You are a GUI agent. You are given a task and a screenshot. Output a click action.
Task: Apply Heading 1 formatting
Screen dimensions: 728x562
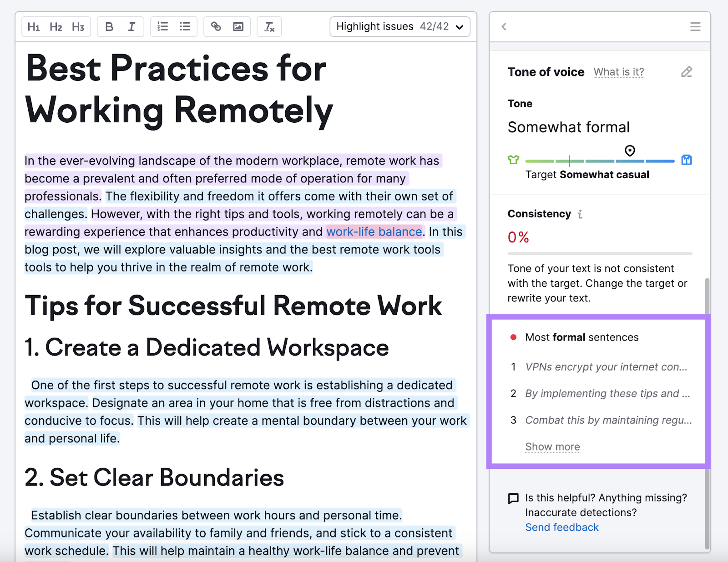pyautogui.click(x=34, y=26)
